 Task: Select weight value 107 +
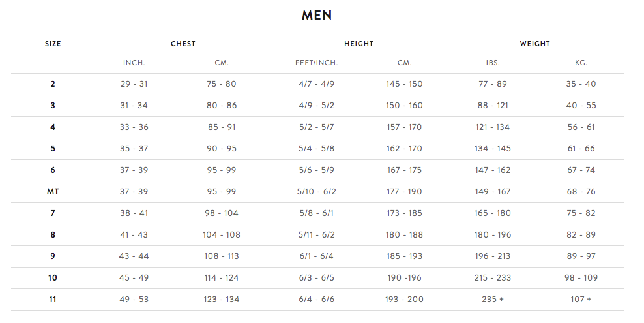coord(581,299)
